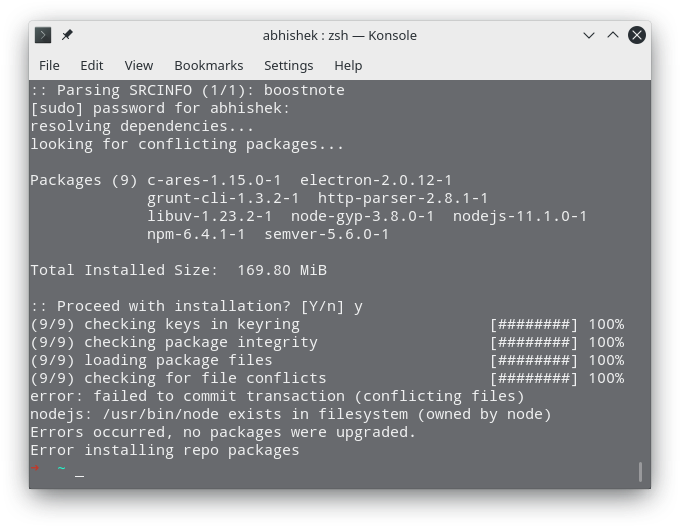The height and width of the screenshot is (526, 680).
Task: Click progress bar on 'loading package files' row
Action: [534, 361]
